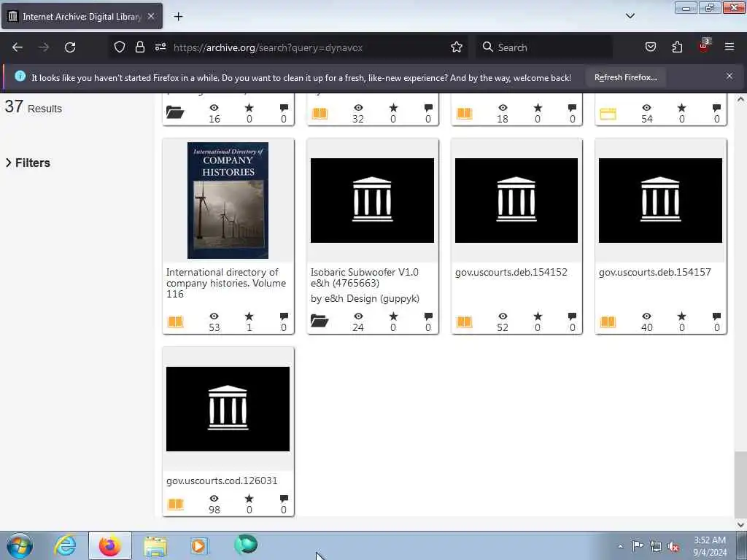
Task: Dismiss the Firefox refresh notification bar
Action: click(x=729, y=76)
